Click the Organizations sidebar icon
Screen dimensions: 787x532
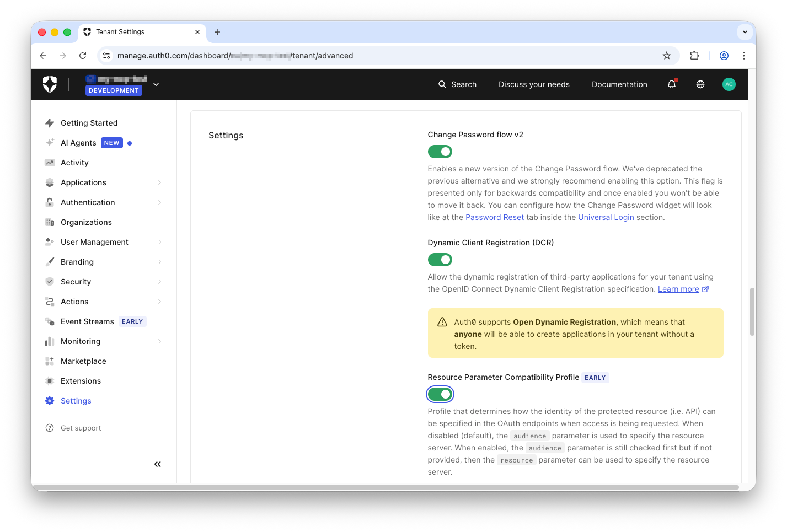pos(50,222)
